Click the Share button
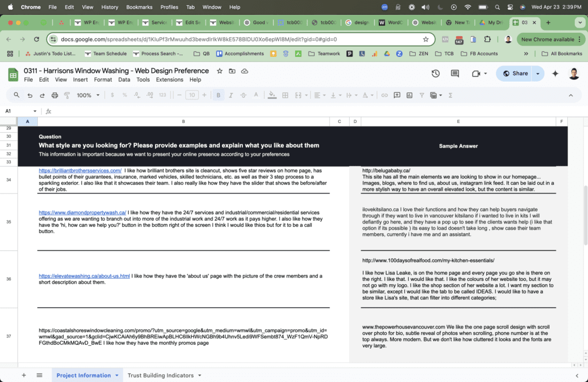This screenshot has height=382, width=588. click(x=515, y=74)
